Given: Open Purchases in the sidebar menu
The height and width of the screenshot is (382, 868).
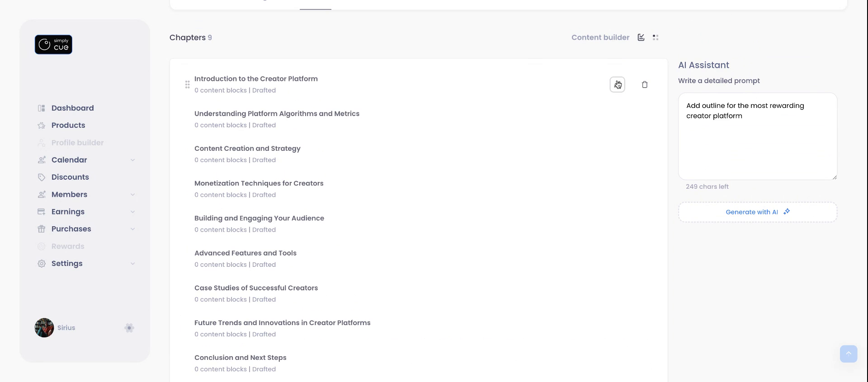Looking at the screenshot, I should point(71,229).
